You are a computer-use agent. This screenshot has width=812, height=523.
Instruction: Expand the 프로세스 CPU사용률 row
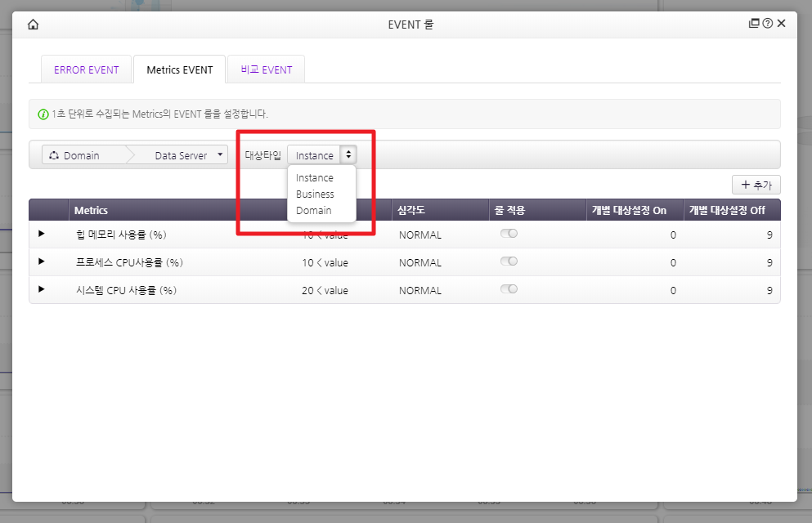pos(42,262)
